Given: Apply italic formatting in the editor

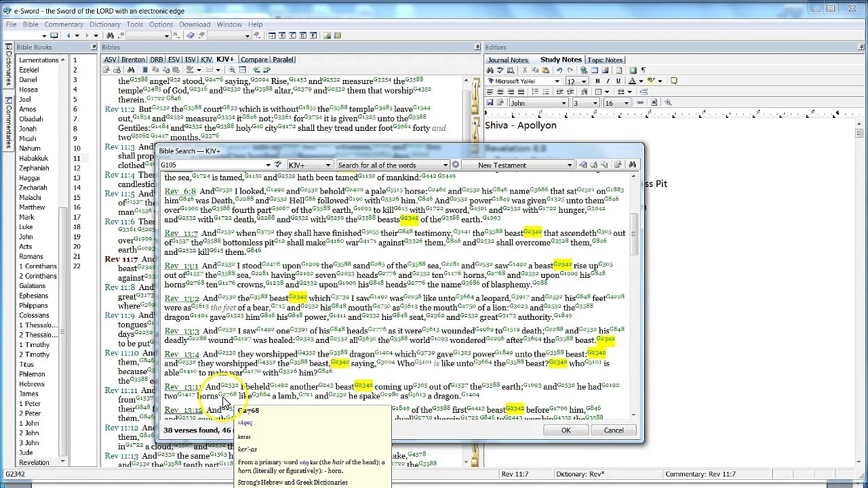Looking at the screenshot, I should pyautogui.click(x=608, y=81).
